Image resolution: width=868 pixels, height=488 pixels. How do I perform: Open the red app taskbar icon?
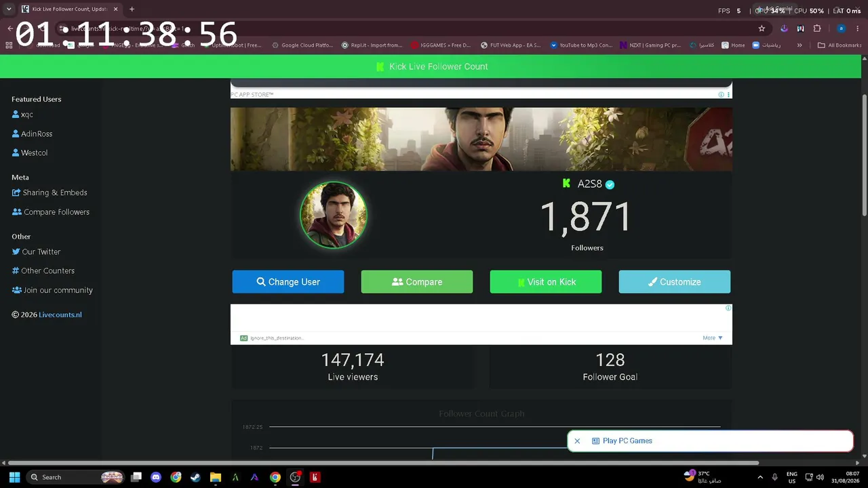point(315,477)
